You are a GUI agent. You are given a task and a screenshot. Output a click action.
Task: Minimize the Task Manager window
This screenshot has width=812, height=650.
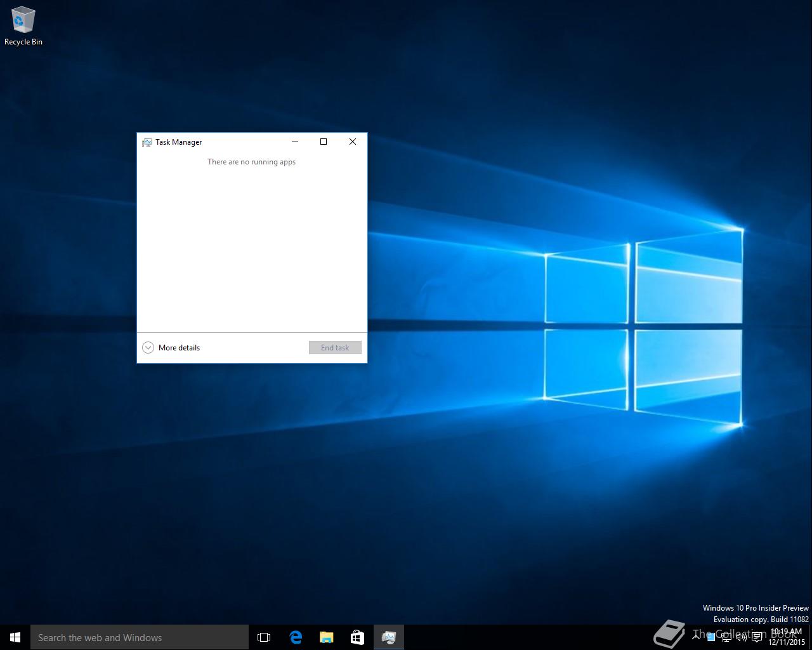coord(295,142)
